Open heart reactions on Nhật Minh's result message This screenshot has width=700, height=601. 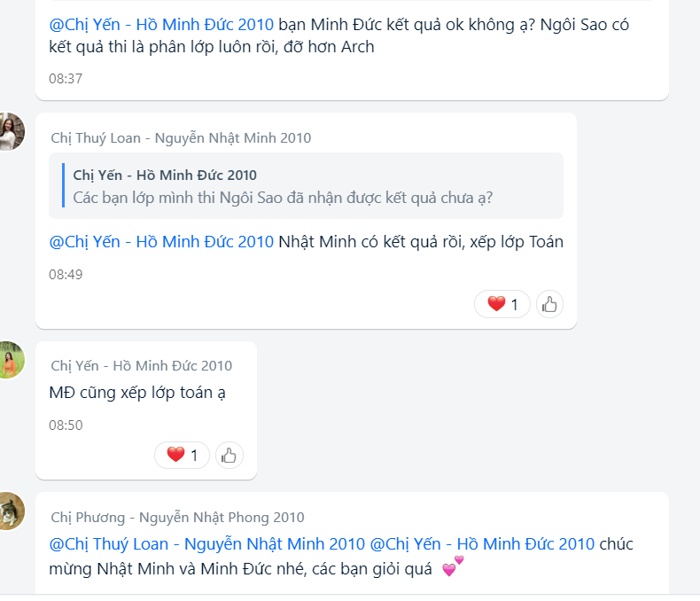[503, 305]
